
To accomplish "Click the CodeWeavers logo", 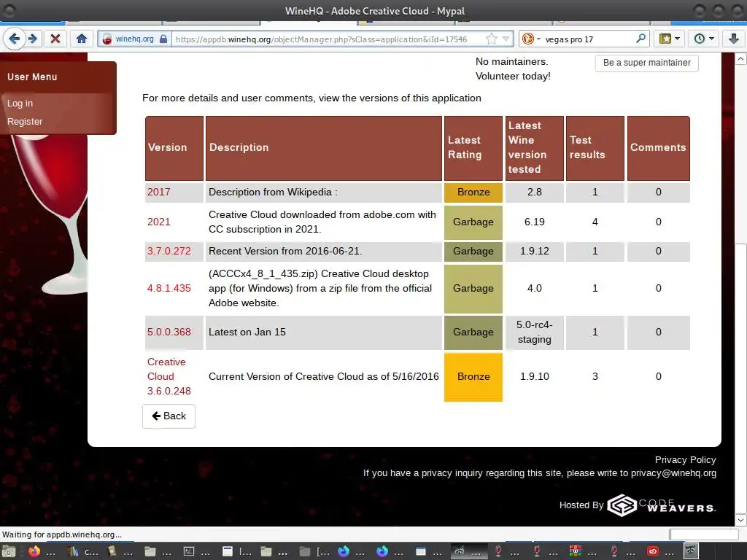I will click(661, 505).
